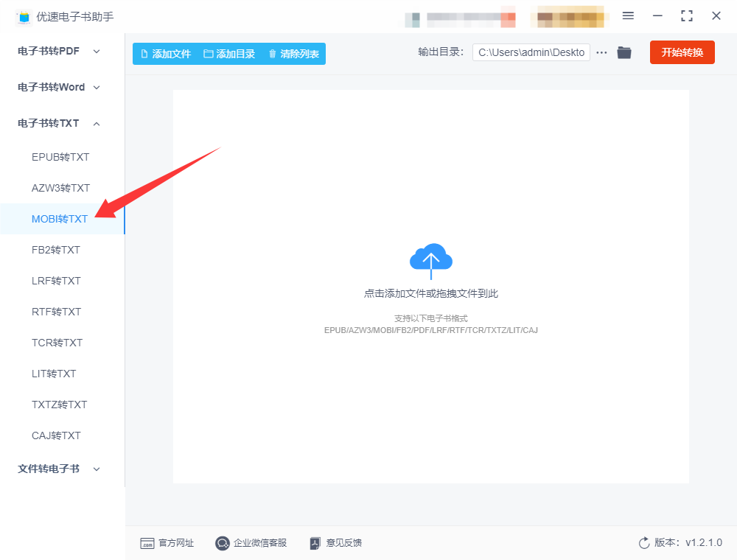Expand the 电子书转PDF section
The width and height of the screenshot is (737, 560).
59,51
